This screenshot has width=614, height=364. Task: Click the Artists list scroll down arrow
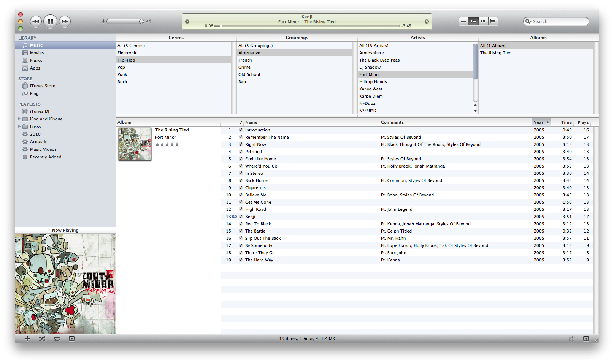coord(475,111)
